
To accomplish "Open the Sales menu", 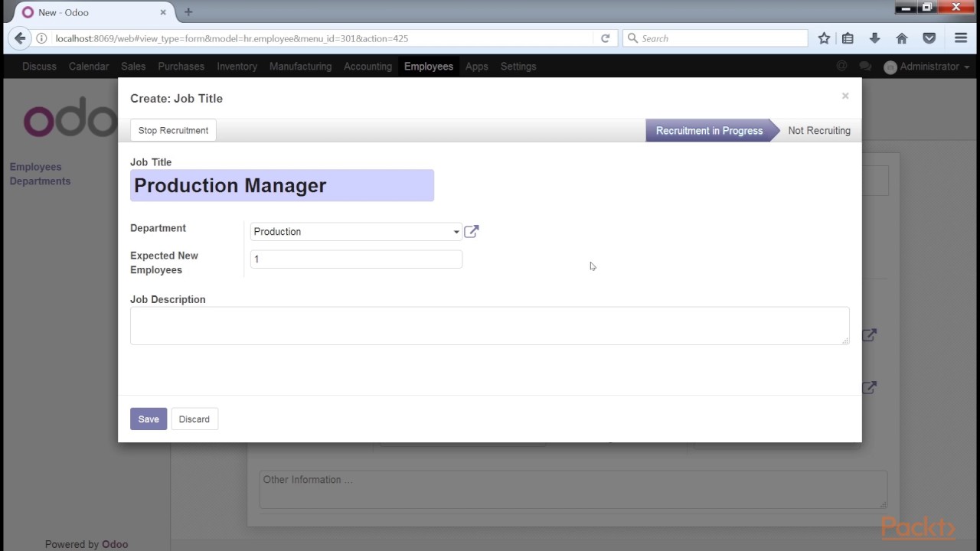I will point(133,67).
